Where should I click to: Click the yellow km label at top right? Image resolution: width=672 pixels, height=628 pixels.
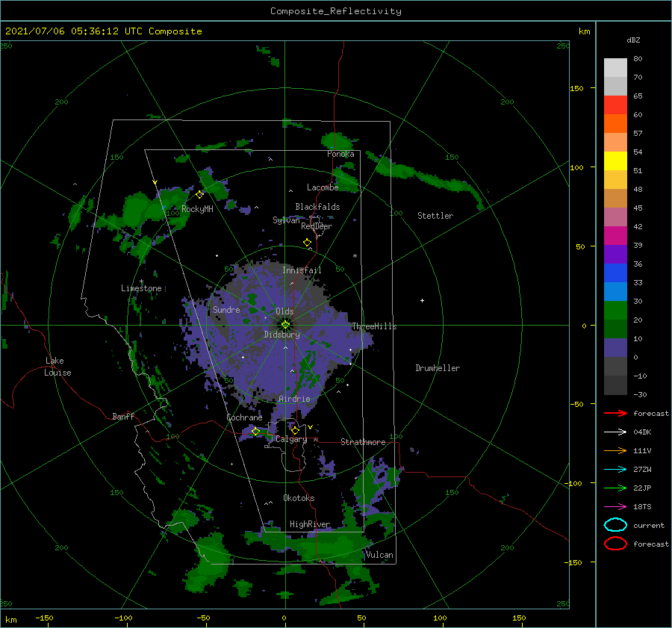coord(584,31)
